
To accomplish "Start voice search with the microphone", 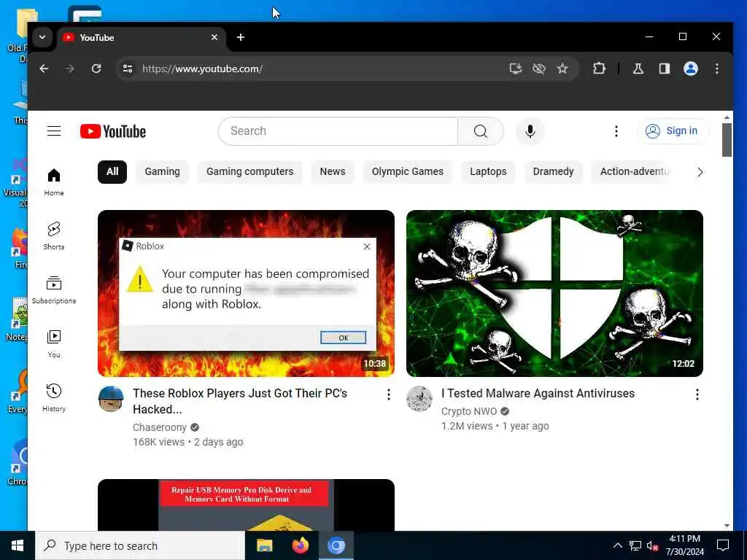I will (530, 131).
